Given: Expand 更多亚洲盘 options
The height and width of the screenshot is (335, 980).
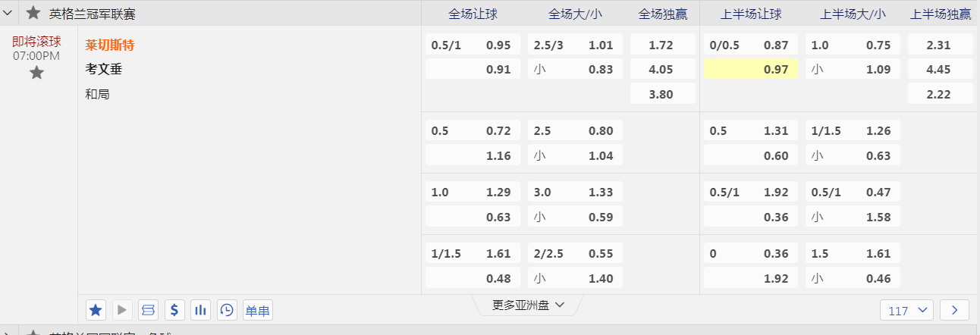Looking at the screenshot, I should (x=528, y=305).
